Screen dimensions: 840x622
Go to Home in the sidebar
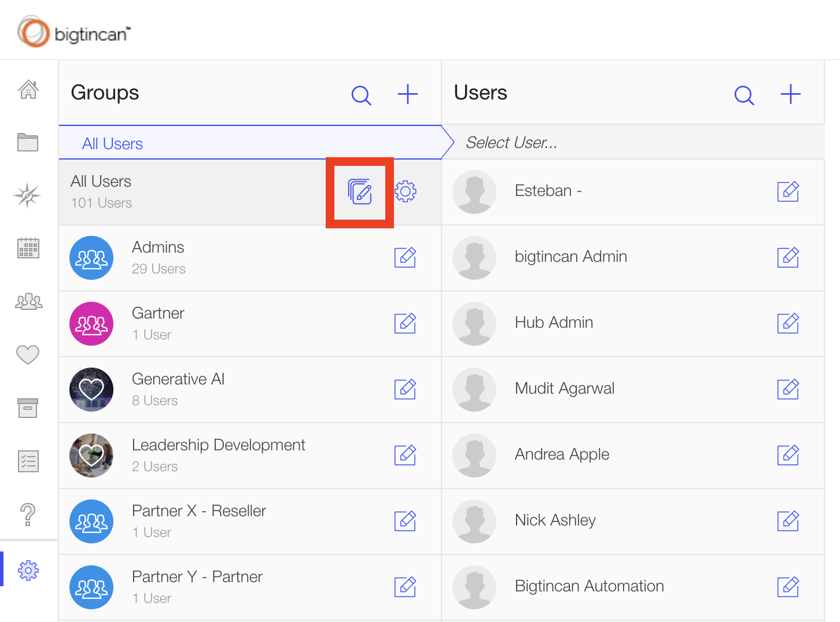(28, 90)
